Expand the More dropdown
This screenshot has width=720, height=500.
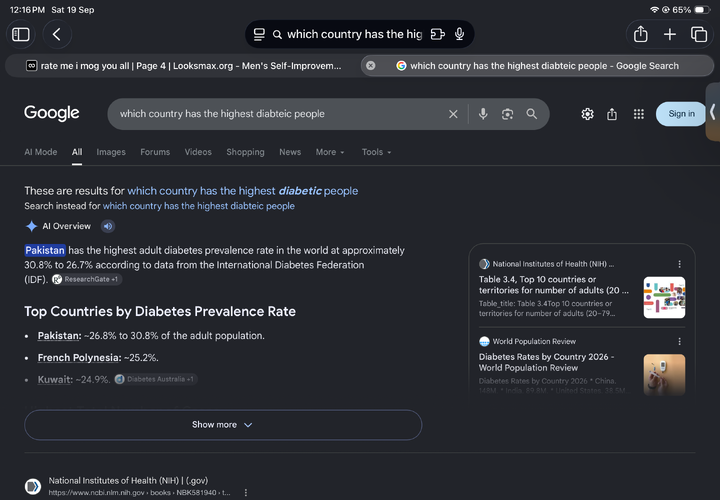pyautogui.click(x=330, y=152)
